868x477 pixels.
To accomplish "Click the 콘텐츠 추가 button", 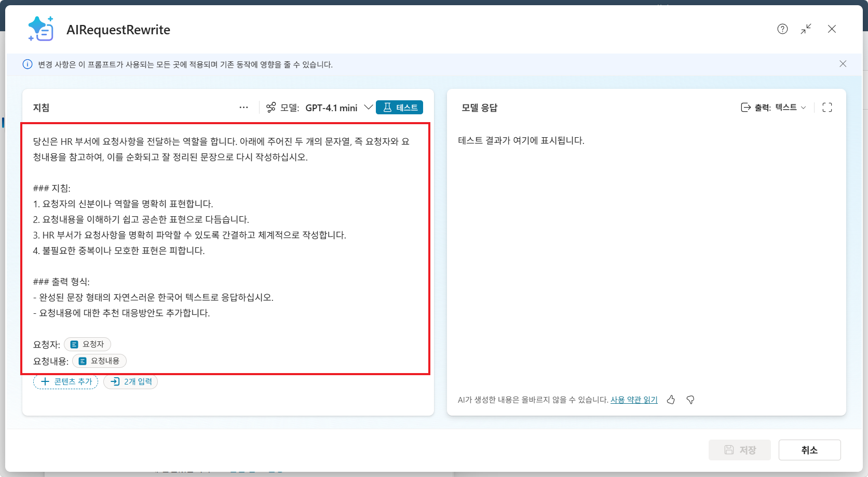I will [65, 381].
